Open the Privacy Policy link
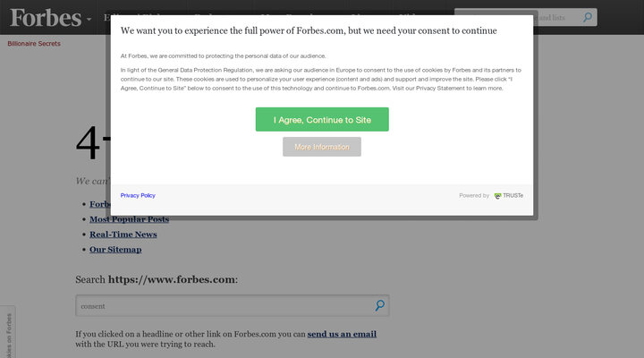 138,195
